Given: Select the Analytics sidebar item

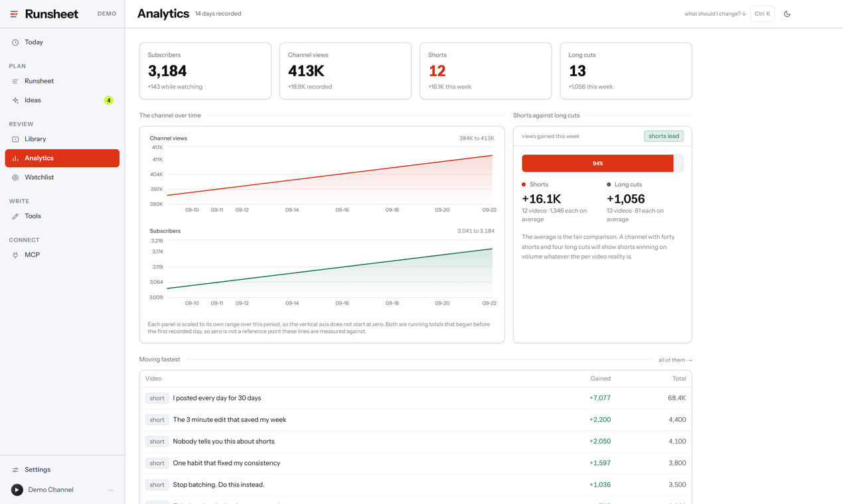Looking at the screenshot, I should coord(62,158).
